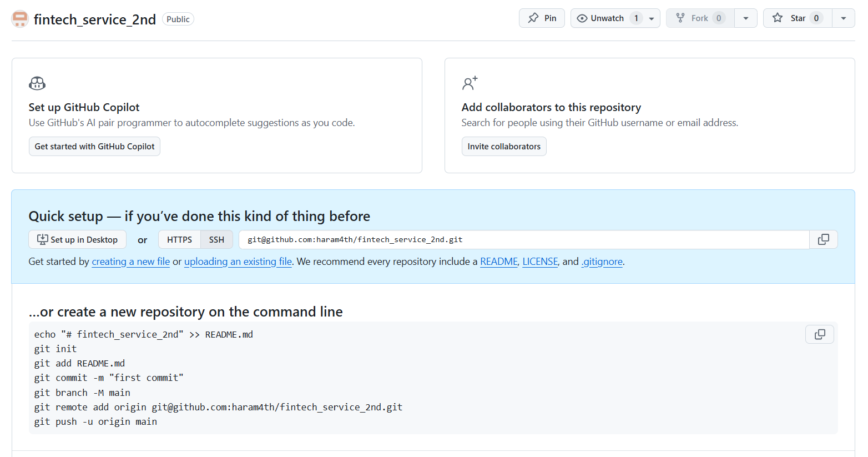The height and width of the screenshot is (457, 868).
Task: Open the LICENSE link
Action: (540, 262)
